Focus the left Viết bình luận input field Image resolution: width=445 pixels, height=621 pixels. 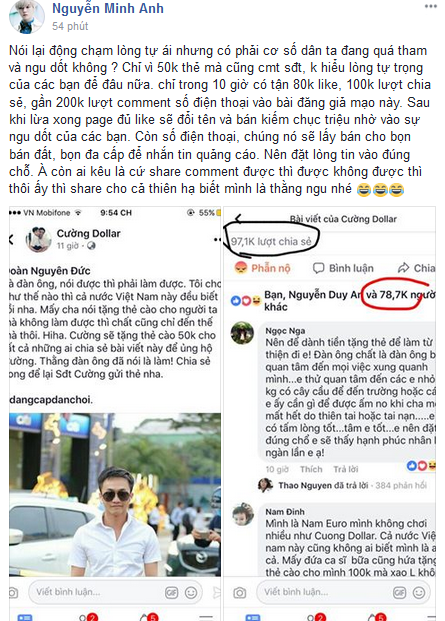tap(115, 592)
